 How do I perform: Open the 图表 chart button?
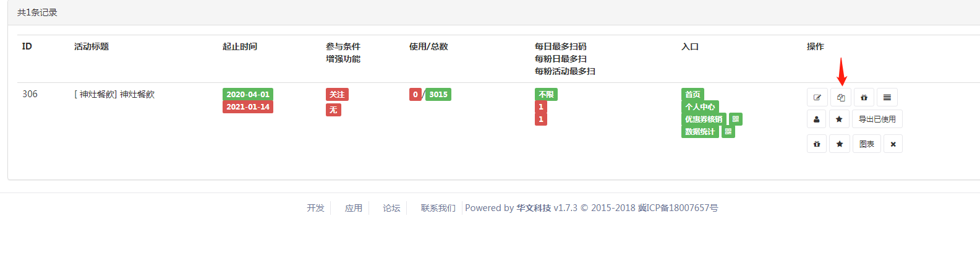pyautogui.click(x=867, y=144)
